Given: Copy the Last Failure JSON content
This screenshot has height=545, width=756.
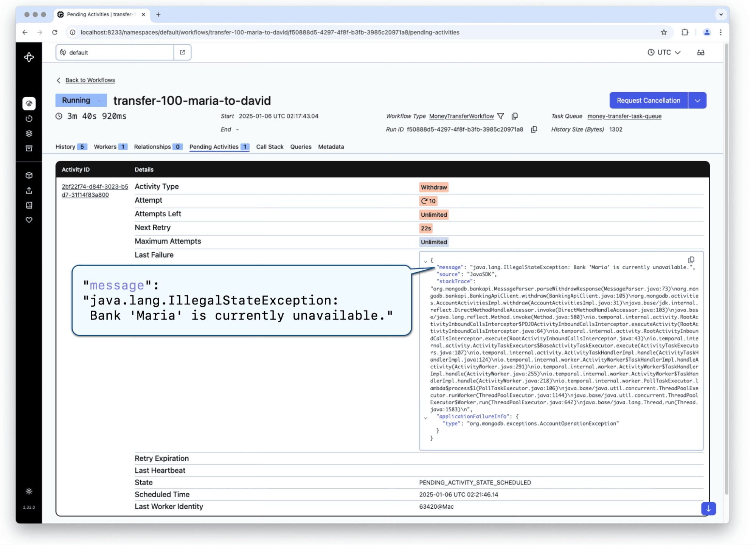Looking at the screenshot, I should pyautogui.click(x=691, y=260).
